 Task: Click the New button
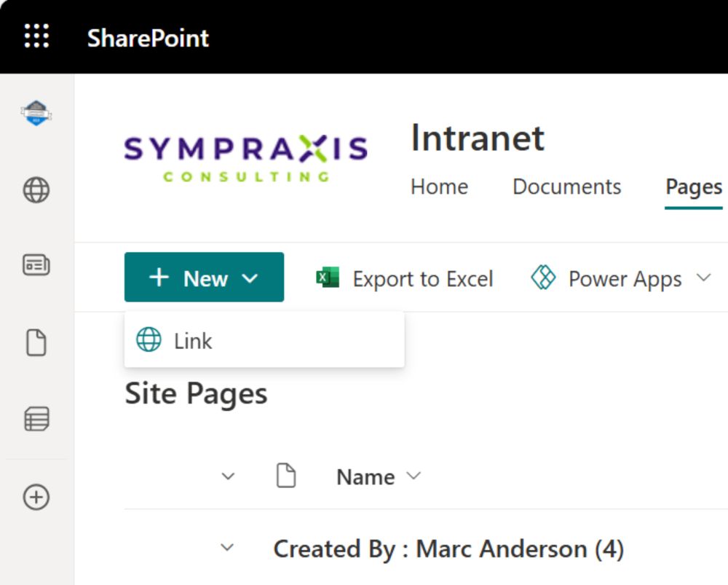(x=205, y=278)
